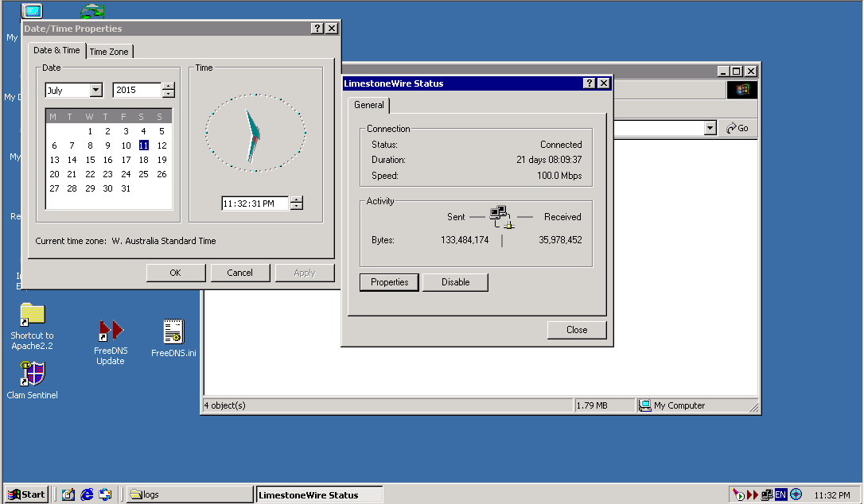864x504 pixels.
Task: Increase the year with the up arrow
Action: [169, 87]
